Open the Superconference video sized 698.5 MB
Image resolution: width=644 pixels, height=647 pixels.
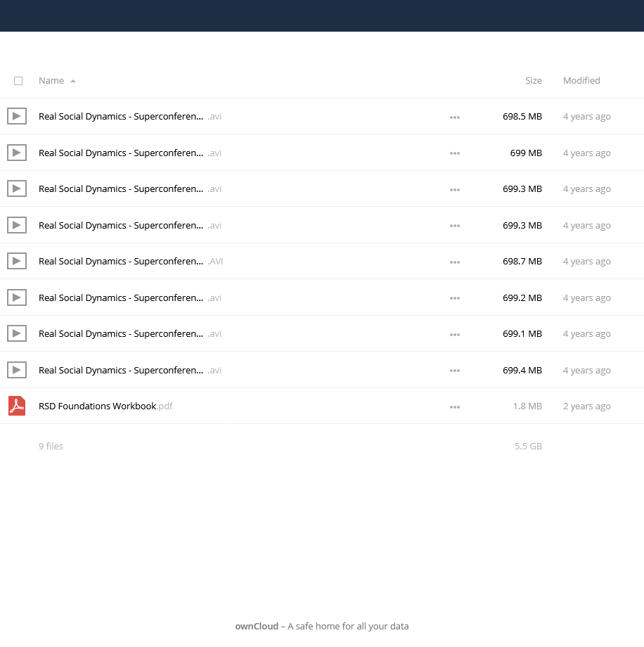point(130,116)
